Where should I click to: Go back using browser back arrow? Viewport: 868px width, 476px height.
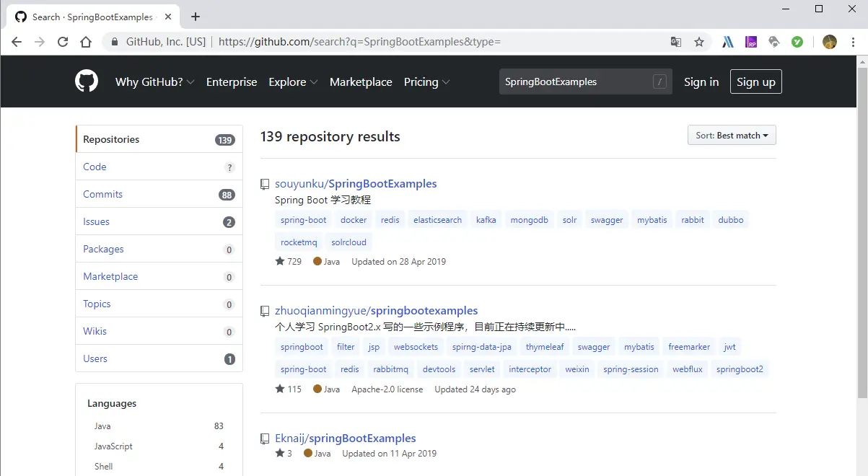pos(17,42)
